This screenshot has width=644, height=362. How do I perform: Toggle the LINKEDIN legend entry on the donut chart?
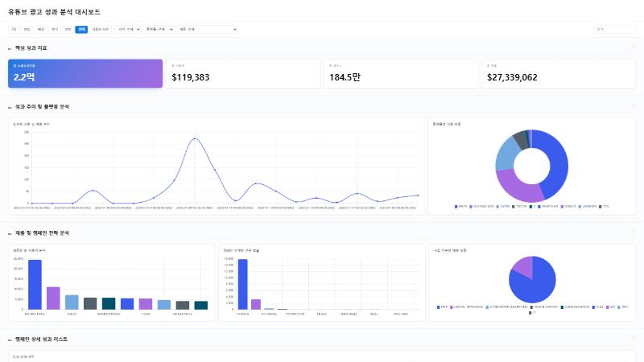pos(588,207)
